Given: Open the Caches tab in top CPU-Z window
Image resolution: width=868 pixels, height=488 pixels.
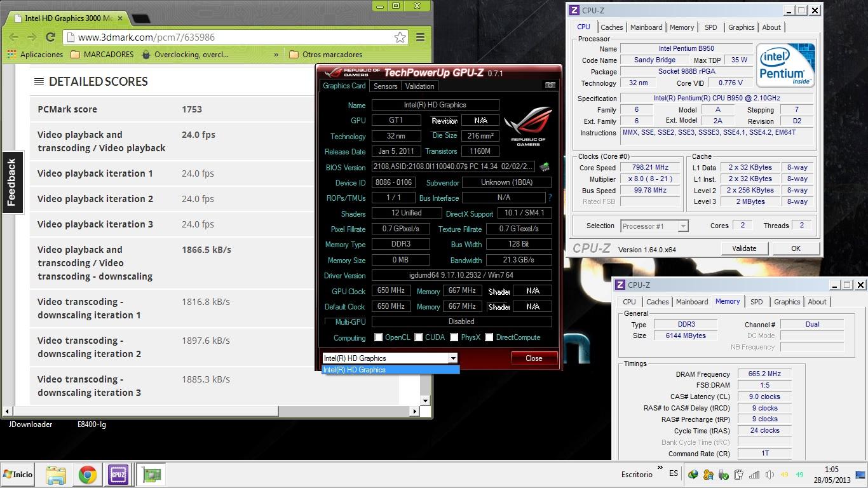Looking at the screenshot, I should tap(611, 27).
